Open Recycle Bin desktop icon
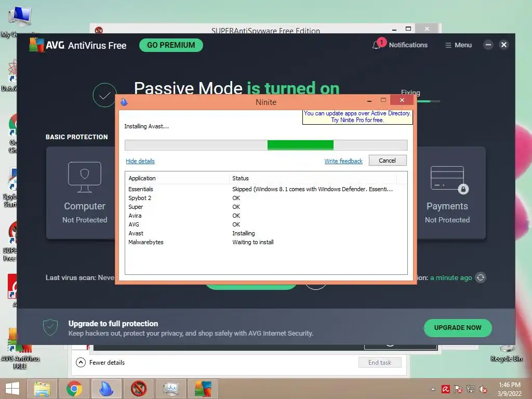532x399 pixels. [506, 353]
